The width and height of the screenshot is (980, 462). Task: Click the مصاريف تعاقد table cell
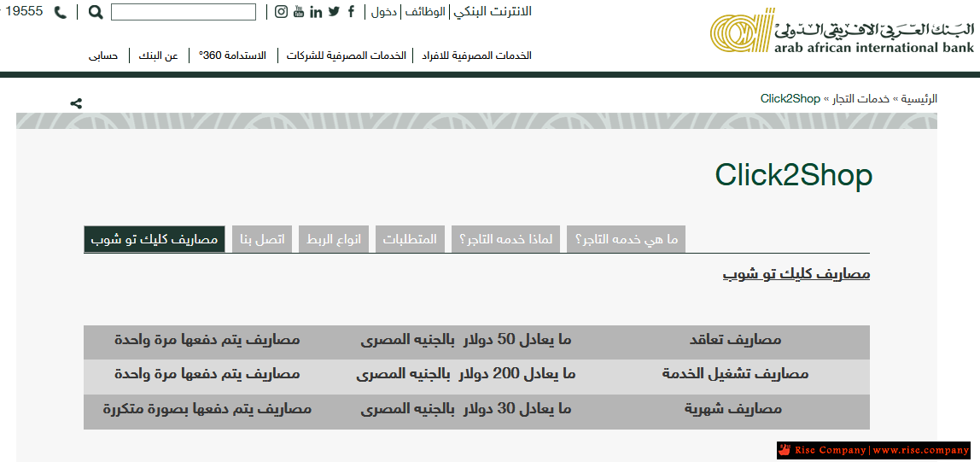[x=735, y=341]
